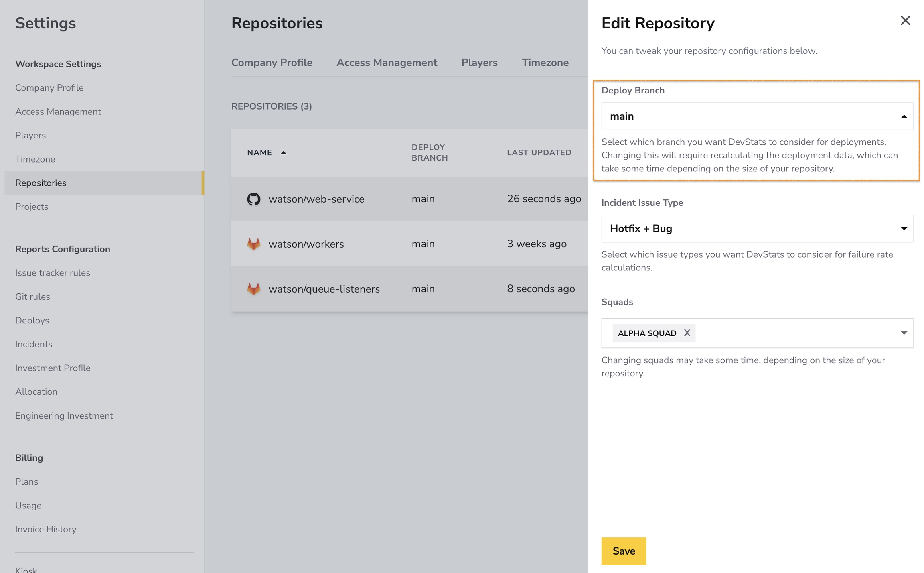Open the watson/web-service repository row
The height and width of the screenshot is (573, 924).
coord(410,199)
